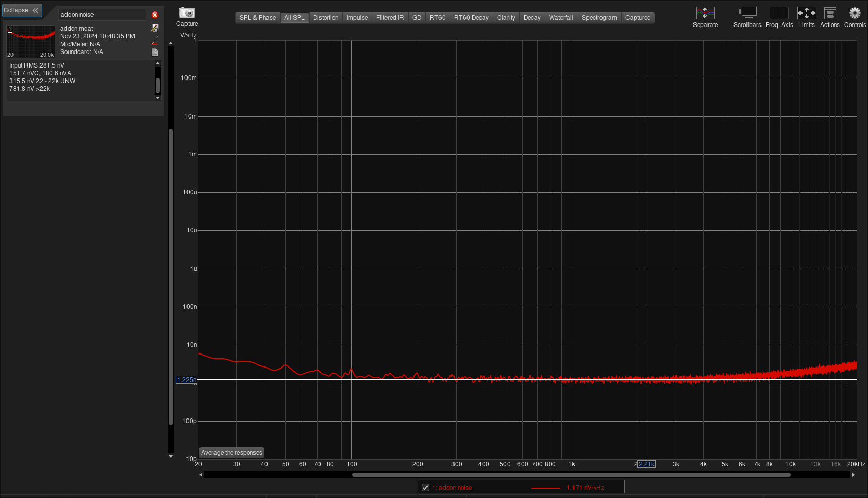Open the Impulse tab

(357, 18)
